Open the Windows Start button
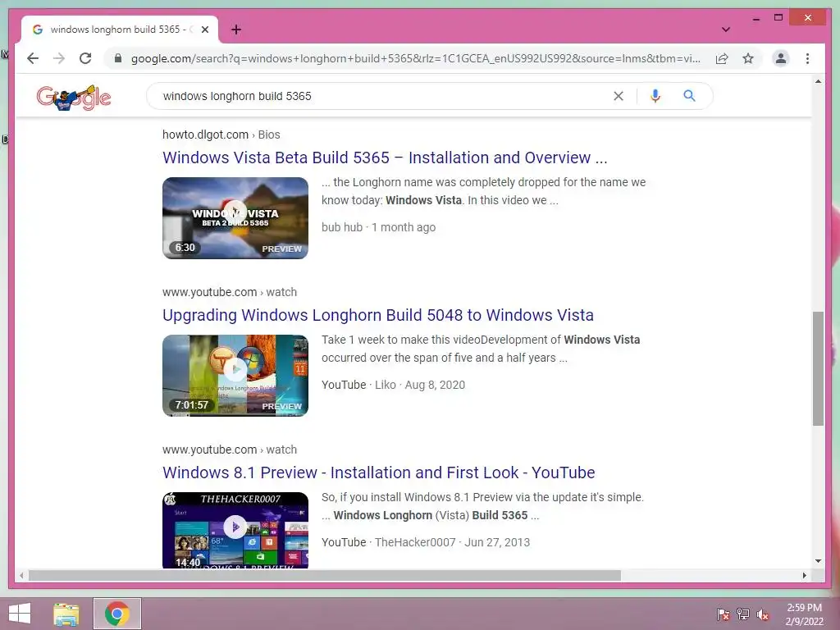 click(x=20, y=614)
